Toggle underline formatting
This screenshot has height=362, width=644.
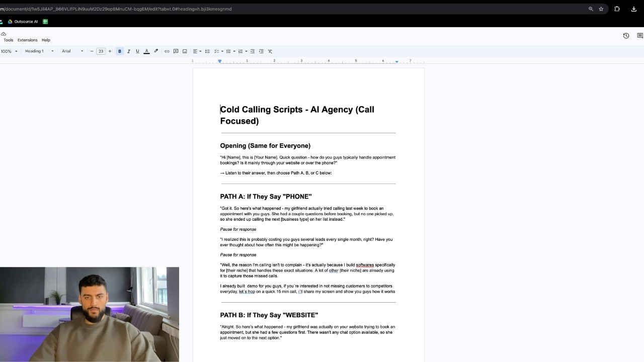137,51
